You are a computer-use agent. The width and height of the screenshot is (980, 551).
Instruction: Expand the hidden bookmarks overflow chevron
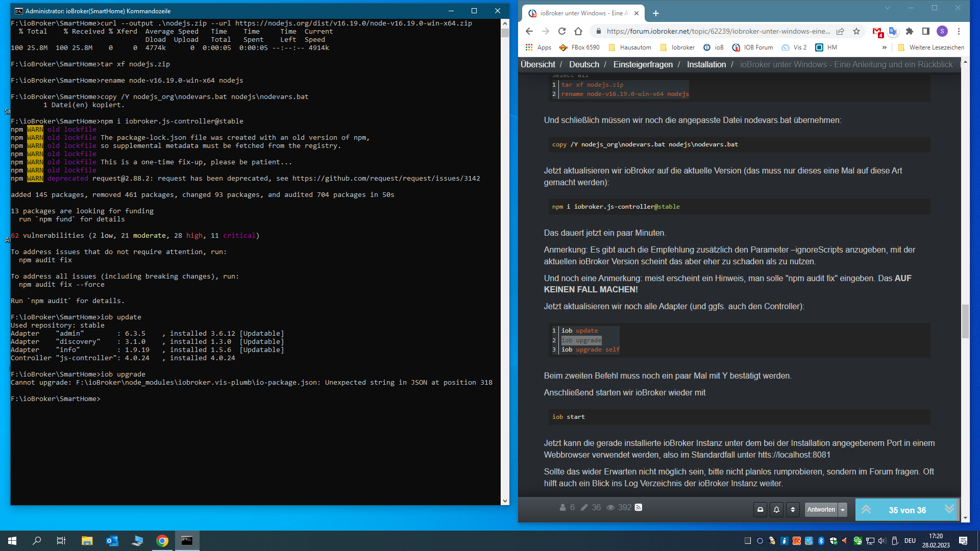coord(884,47)
